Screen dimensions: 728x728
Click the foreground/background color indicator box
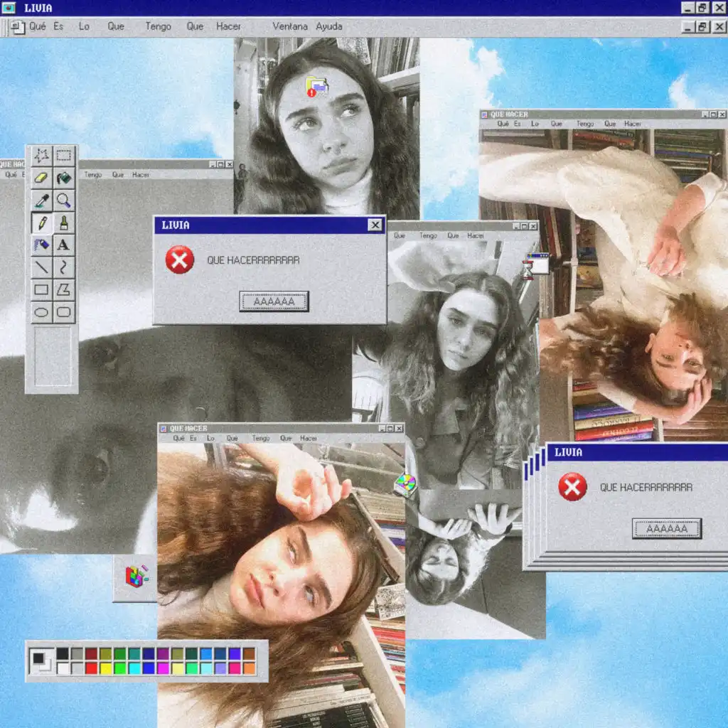(41, 660)
